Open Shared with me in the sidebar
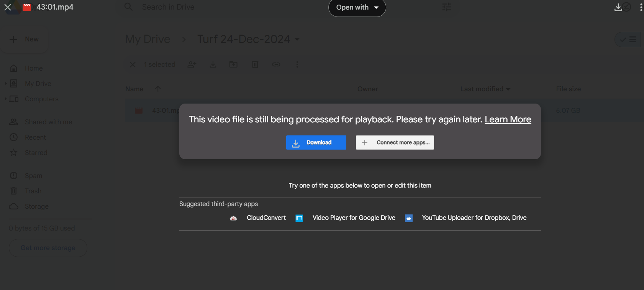Image resolution: width=644 pixels, height=290 pixels. [48, 122]
